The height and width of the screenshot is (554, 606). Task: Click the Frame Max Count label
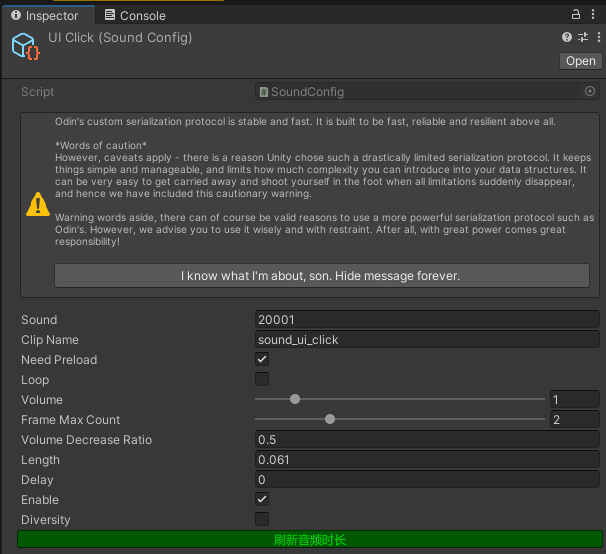[70, 420]
